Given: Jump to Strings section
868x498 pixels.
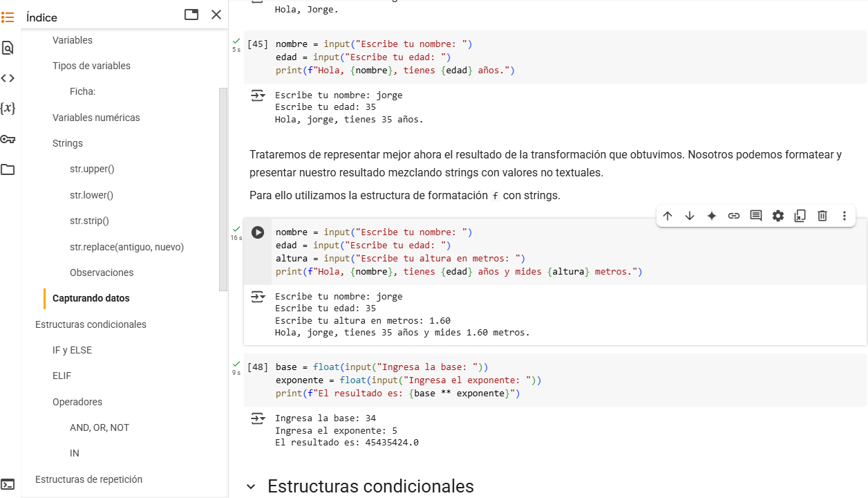Looking at the screenshot, I should pos(68,143).
